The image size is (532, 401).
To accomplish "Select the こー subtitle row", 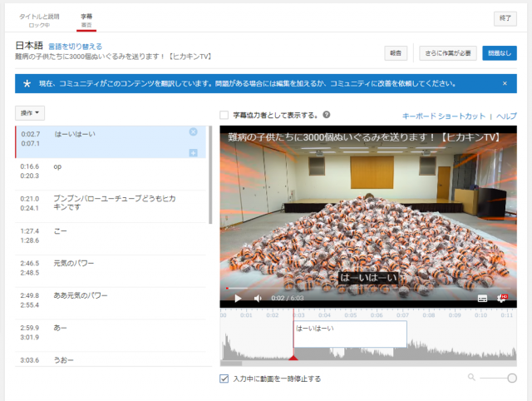I will tap(111, 239).
